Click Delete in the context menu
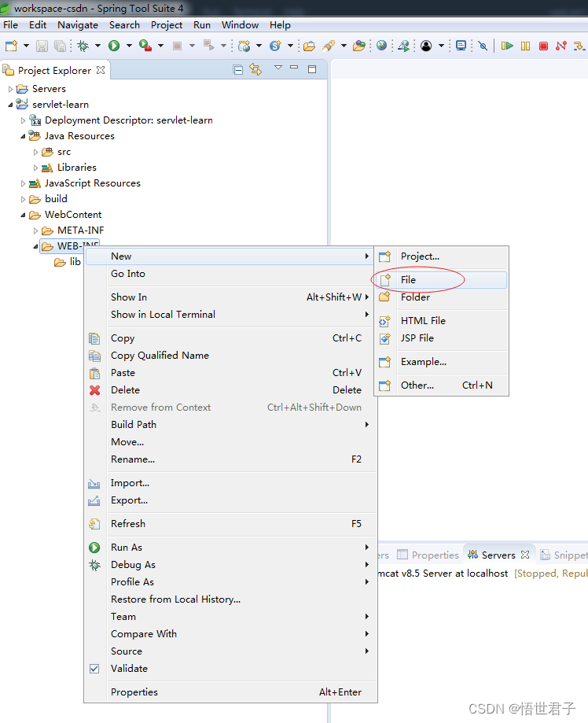Image resolution: width=588 pixels, height=723 pixels. [230, 390]
